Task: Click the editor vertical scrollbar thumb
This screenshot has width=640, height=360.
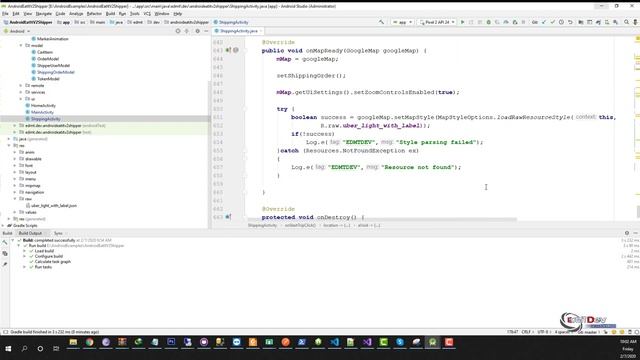Action: pos(638,211)
